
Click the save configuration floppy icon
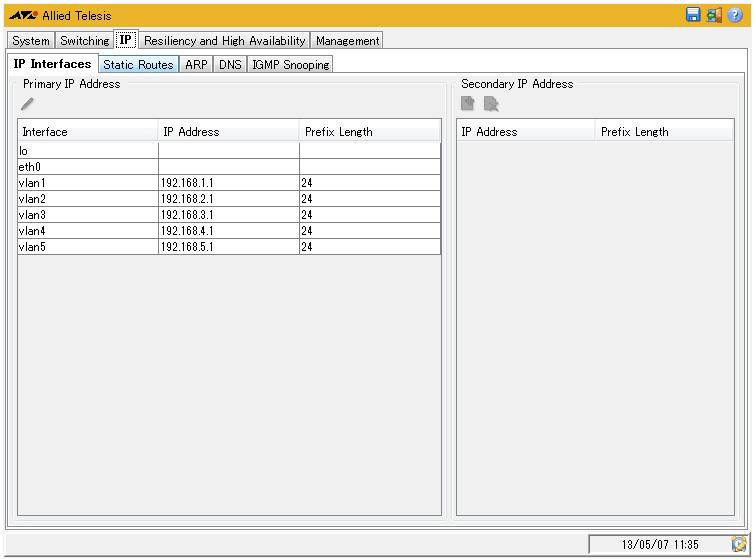(x=693, y=15)
